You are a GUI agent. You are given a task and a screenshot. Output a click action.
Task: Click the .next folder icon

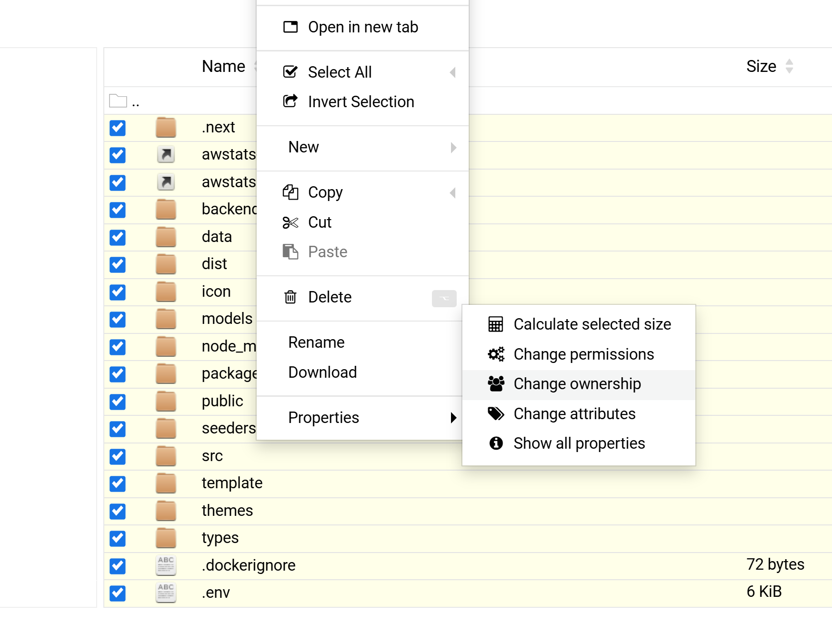pyautogui.click(x=166, y=128)
